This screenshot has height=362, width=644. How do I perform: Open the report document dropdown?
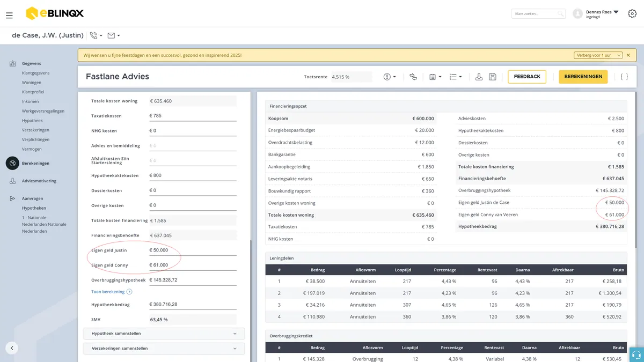(x=435, y=77)
